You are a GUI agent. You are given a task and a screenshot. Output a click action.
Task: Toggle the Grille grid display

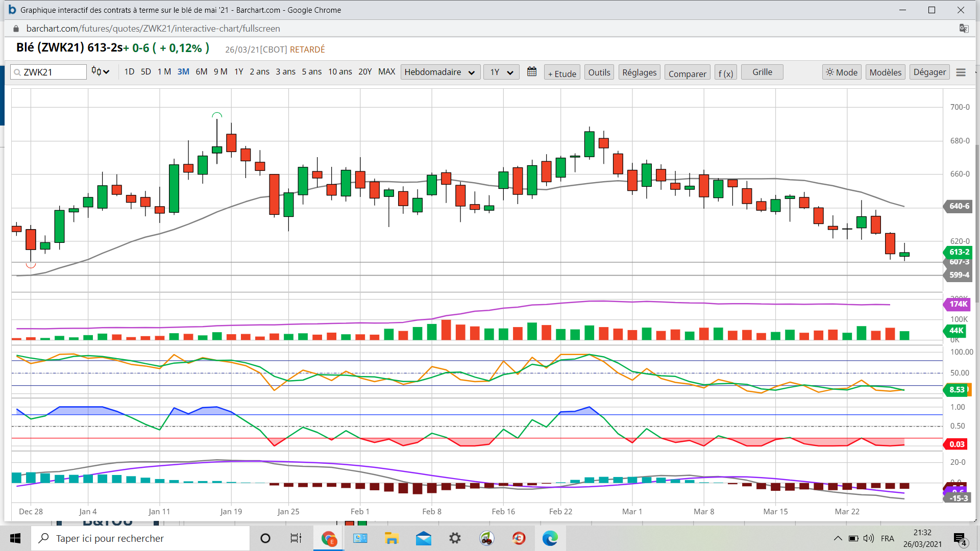(x=762, y=72)
